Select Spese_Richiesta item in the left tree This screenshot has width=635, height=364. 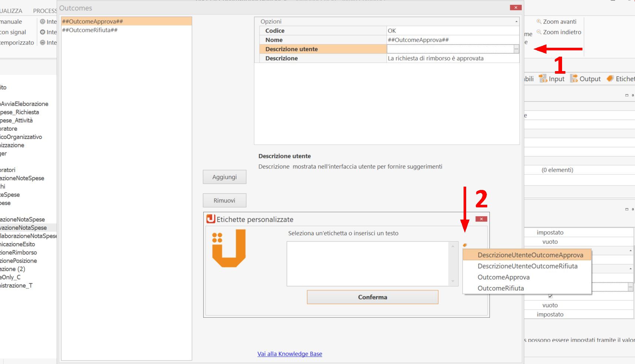(19, 112)
